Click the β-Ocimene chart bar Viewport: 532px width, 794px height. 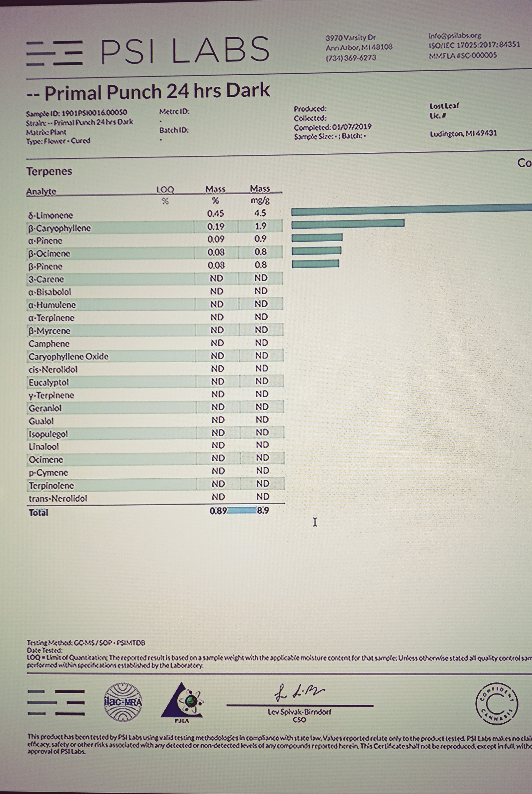point(316,250)
